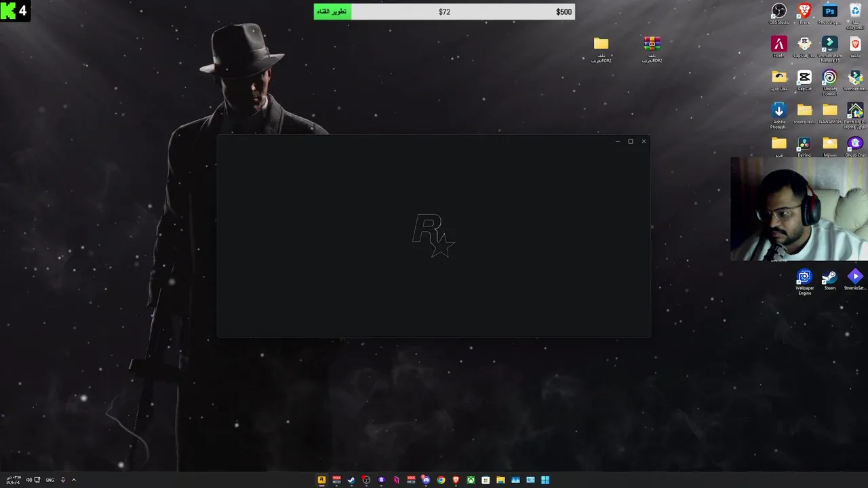Launch Brave from the desktop shortcut

[x=804, y=14]
